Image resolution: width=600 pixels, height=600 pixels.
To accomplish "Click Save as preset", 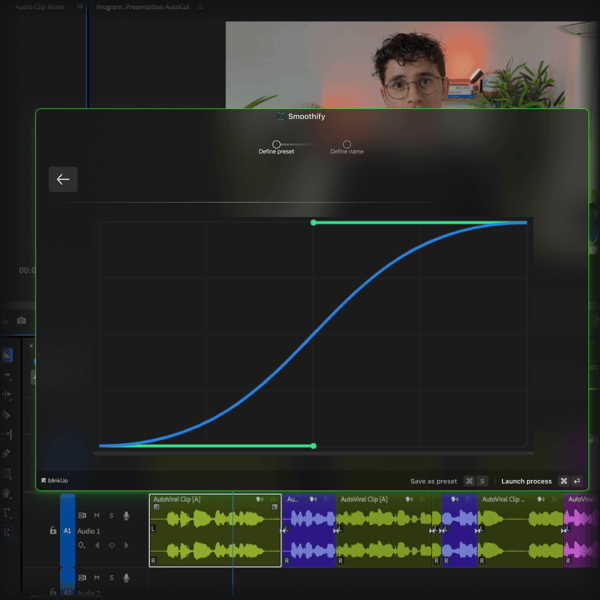I will point(433,481).
